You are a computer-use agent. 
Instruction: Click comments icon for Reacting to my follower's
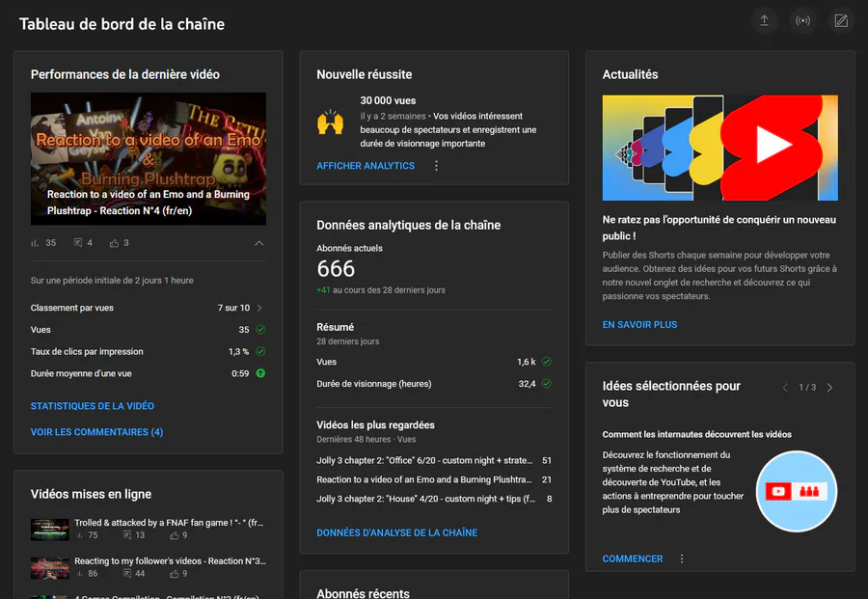point(127,574)
